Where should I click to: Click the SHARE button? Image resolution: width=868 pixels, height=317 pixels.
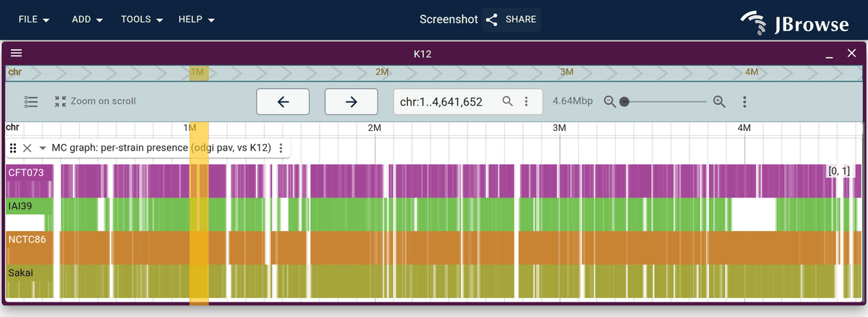[511, 20]
